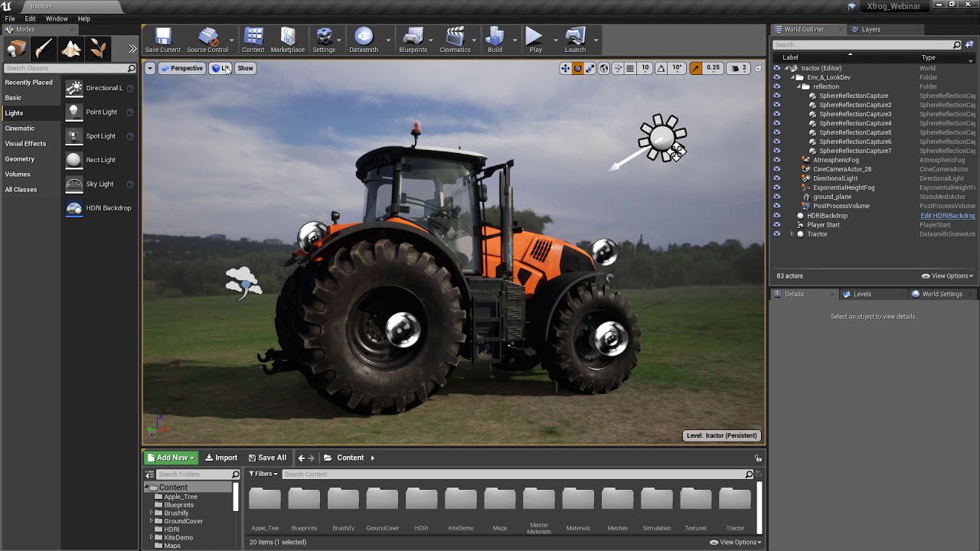980x551 pixels.
Task: Open the Marketplace toolbar icon
Action: [288, 36]
